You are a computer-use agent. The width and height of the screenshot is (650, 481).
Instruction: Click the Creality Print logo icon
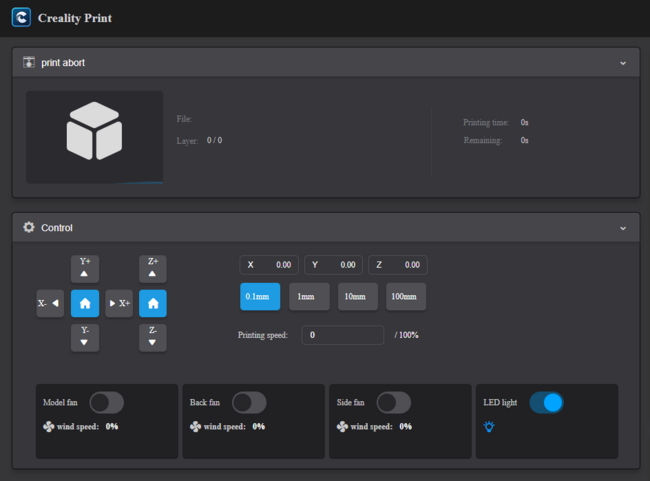coord(20,18)
